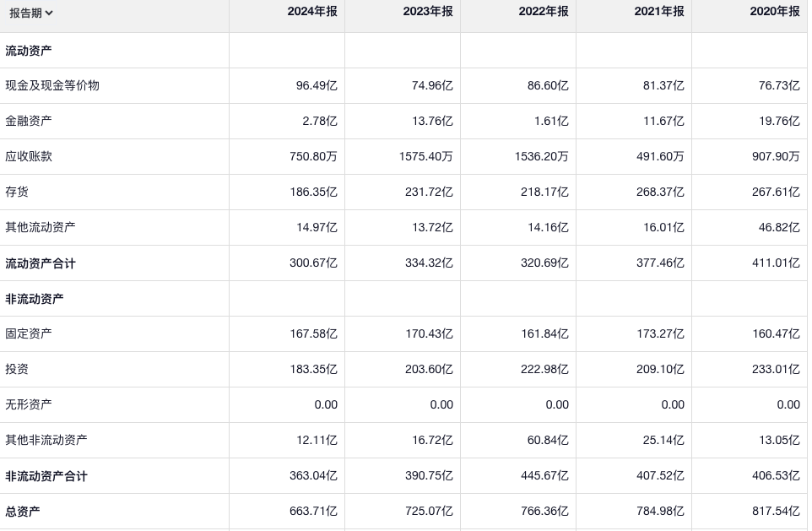
Task: Select the 2024年报 column header
Action: (x=312, y=12)
